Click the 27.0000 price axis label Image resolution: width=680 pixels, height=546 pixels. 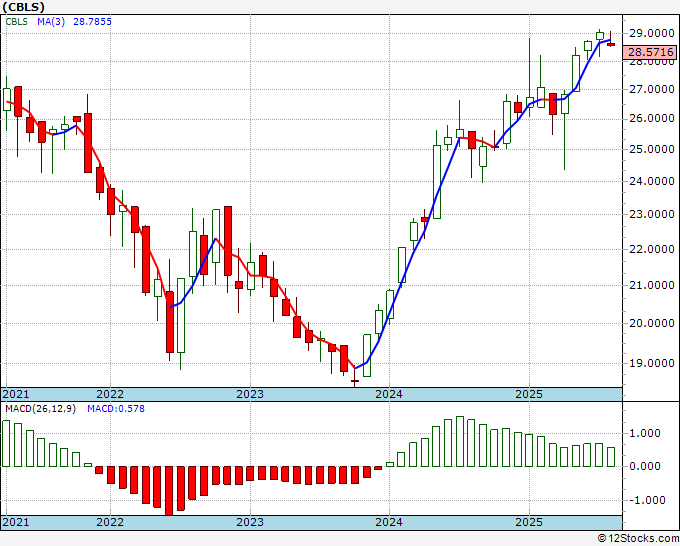coord(652,89)
